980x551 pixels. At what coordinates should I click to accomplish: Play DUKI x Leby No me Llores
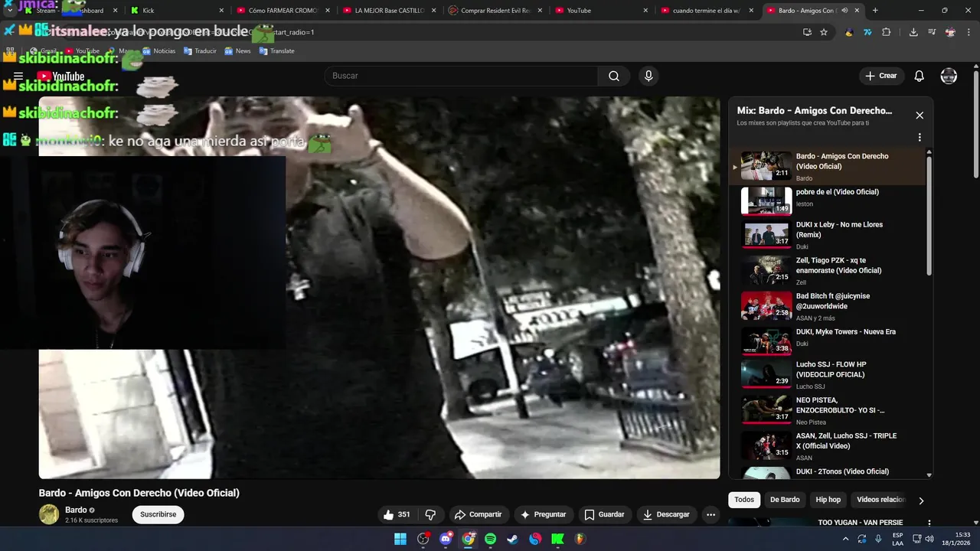pos(827,235)
